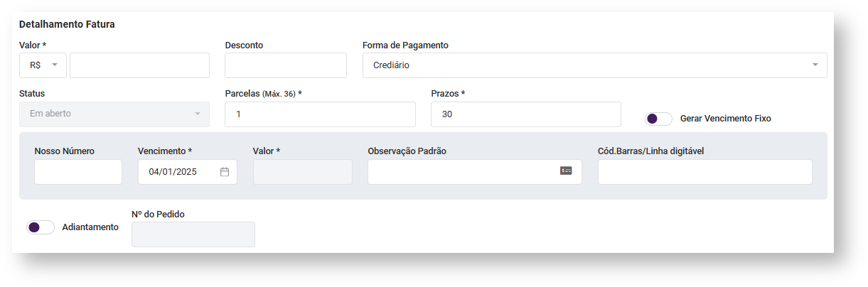
Task: Click the installment Valor field
Action: tap(302, 172)
